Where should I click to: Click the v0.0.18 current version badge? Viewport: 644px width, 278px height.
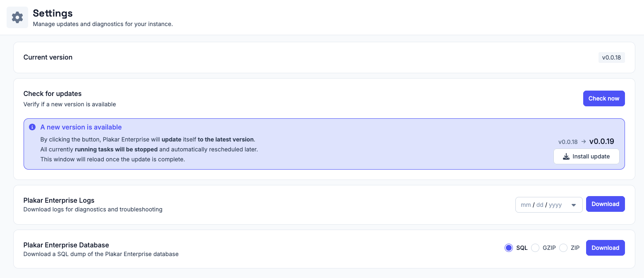[x=611, y=58]
